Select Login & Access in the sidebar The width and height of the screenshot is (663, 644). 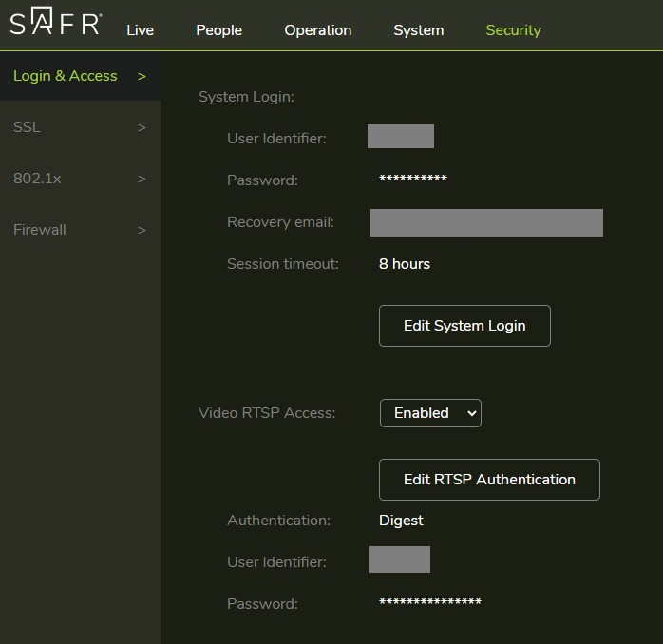pos(66,76)
